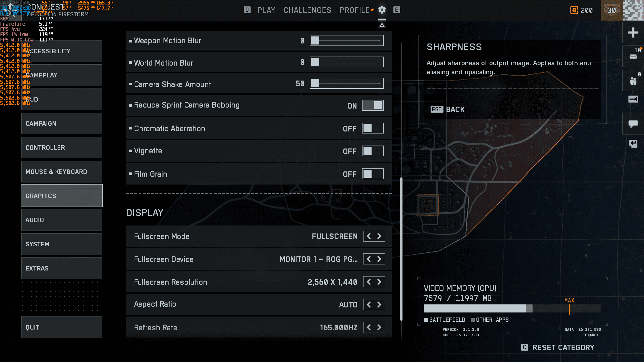
Task: Click the right arrow on Fullscreen Mode
Action: tap(379, 236)
